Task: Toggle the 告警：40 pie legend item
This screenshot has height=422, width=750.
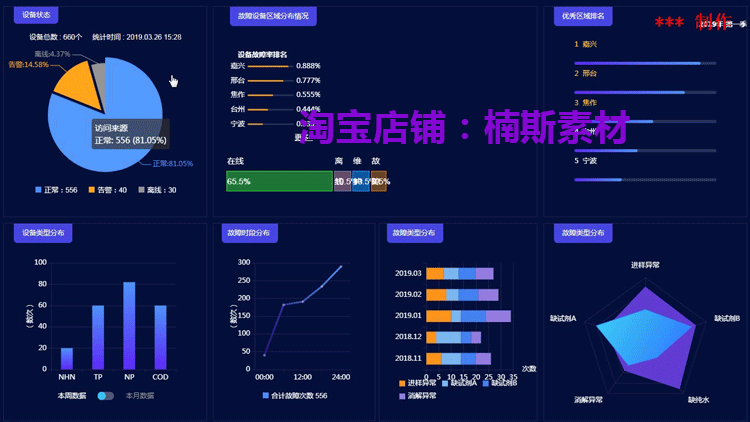Action: pos(108,190)
